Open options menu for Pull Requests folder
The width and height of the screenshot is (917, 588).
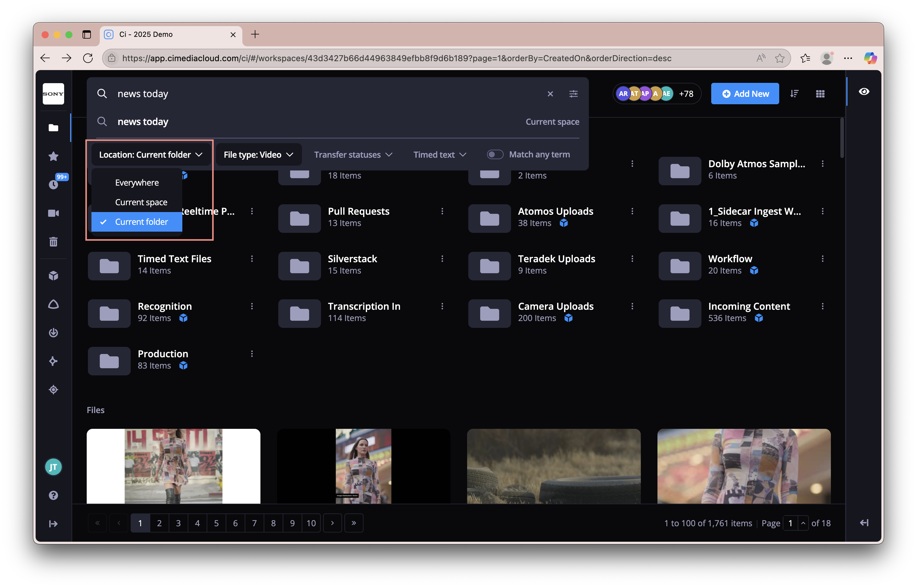(442, 211)
